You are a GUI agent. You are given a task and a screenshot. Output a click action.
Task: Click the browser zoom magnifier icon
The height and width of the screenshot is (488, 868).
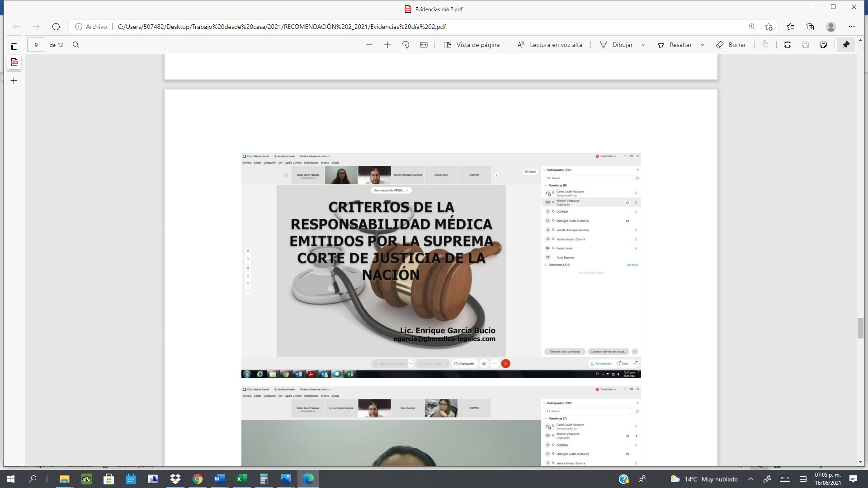coord(752,27)
